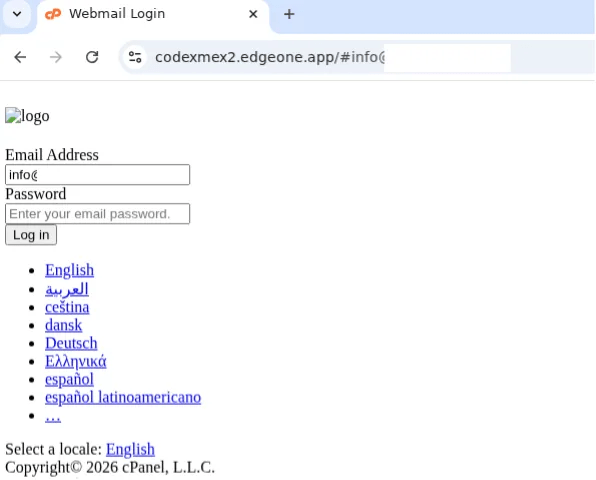Show more languages via ellipsis link
Viewport: 596px width, 480px height.
click(x=53, y=417)
